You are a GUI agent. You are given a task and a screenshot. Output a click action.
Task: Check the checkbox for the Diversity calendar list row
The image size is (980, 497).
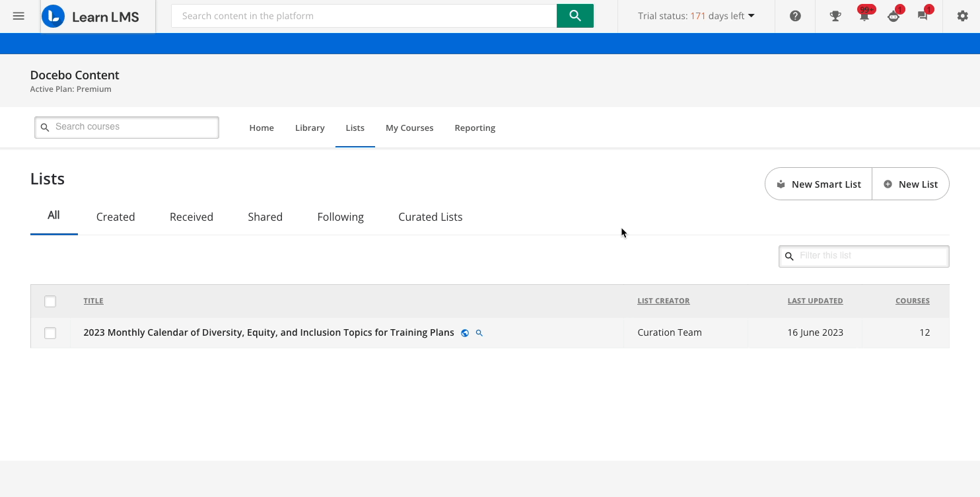pos(50,332)
